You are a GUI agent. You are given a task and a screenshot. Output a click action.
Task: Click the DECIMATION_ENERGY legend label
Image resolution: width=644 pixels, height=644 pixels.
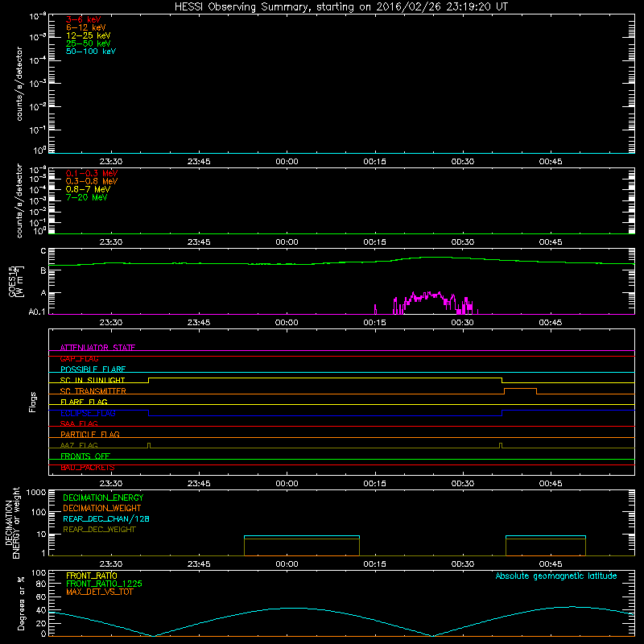coord(103,497)
